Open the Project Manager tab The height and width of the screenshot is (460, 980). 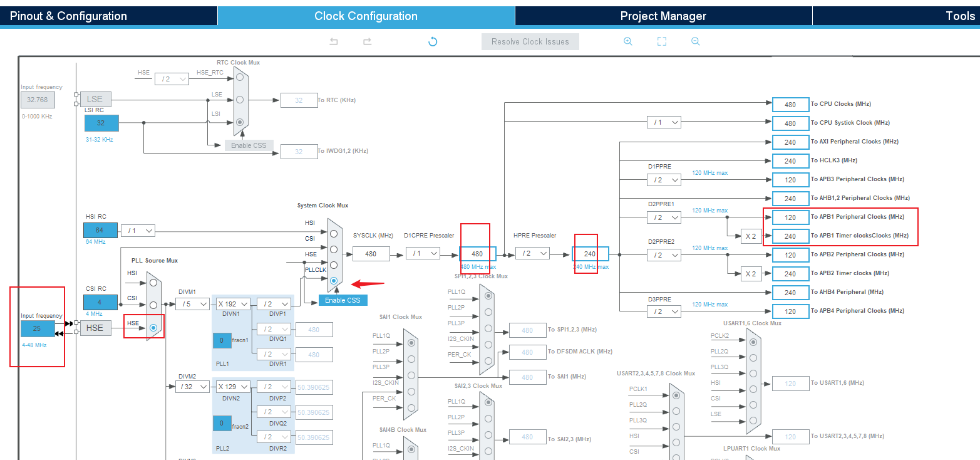(663, 16)
